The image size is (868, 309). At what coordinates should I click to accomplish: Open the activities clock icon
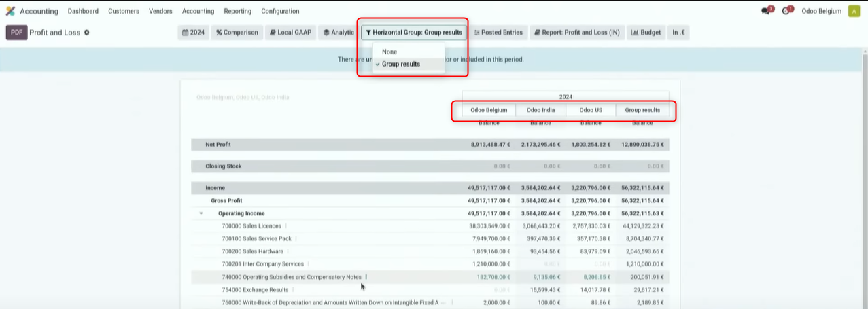click(x=787, y=11)
